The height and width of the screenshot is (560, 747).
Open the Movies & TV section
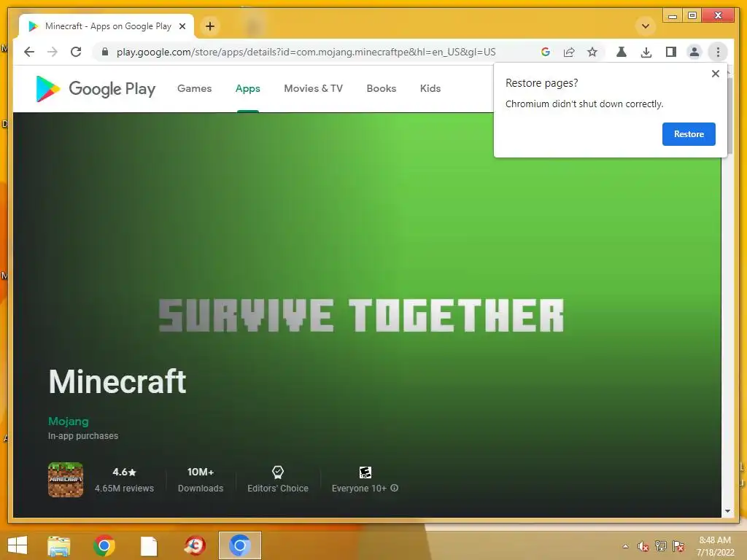pyautogui.click(x=313, y=88)
